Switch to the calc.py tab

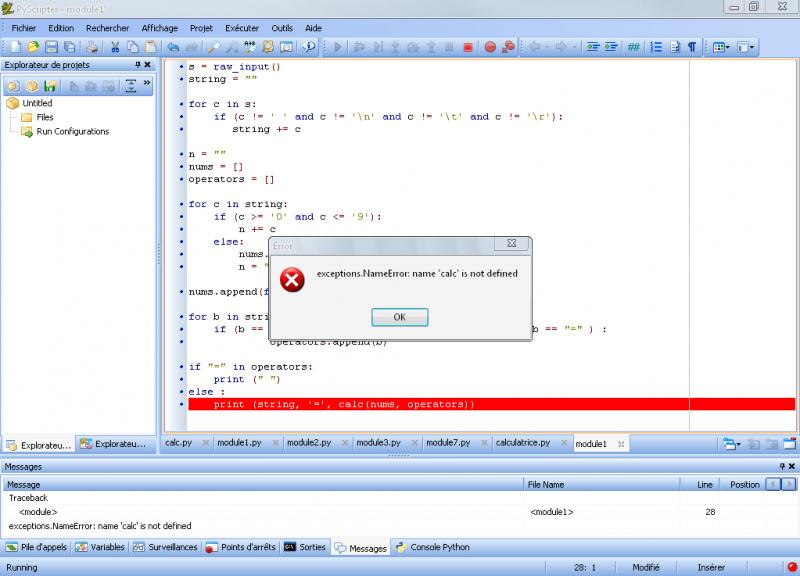pyautogui.click(x=179, y=443)
